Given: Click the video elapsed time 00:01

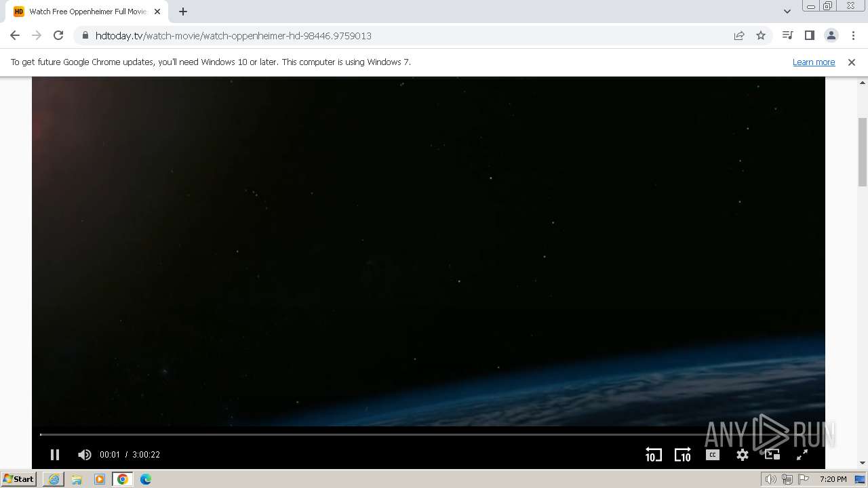Looking at the screenshot, I should click(109, 455).
